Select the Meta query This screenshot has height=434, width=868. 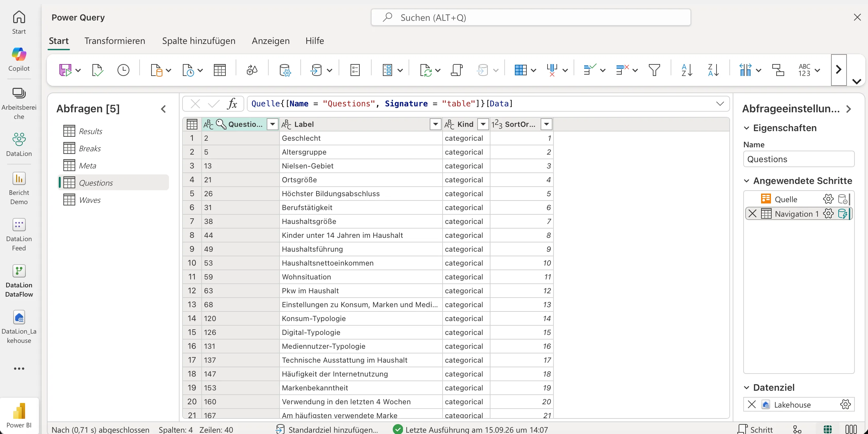click(114, 165)
